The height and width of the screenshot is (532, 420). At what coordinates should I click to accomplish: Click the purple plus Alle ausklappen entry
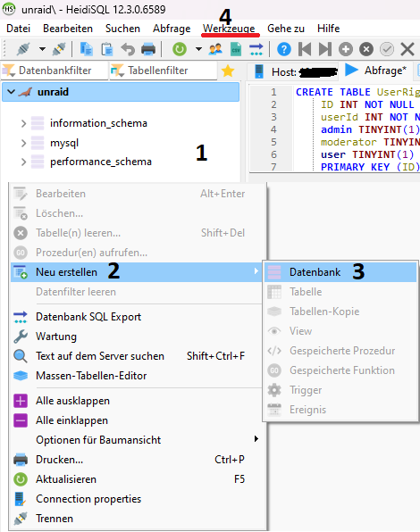(136, 401)
